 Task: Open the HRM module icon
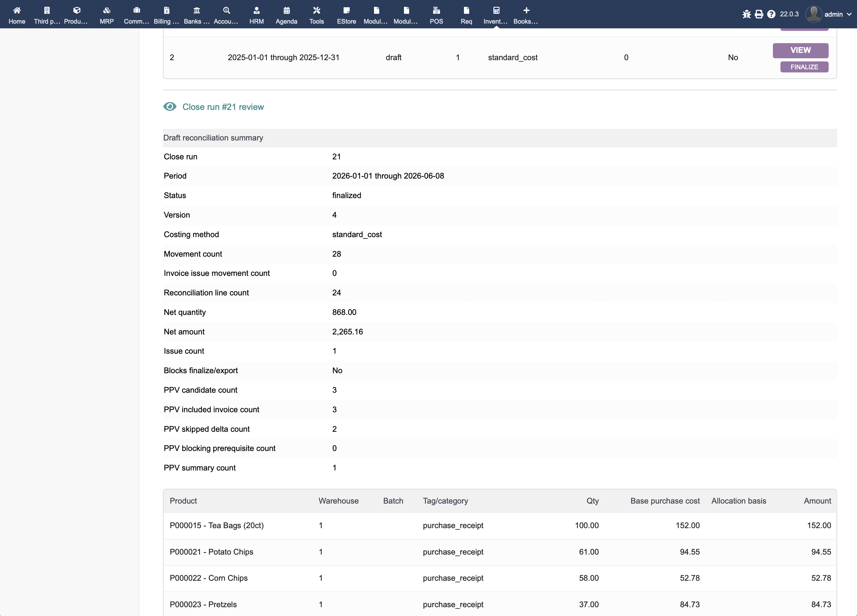click(x=256, y=10)
